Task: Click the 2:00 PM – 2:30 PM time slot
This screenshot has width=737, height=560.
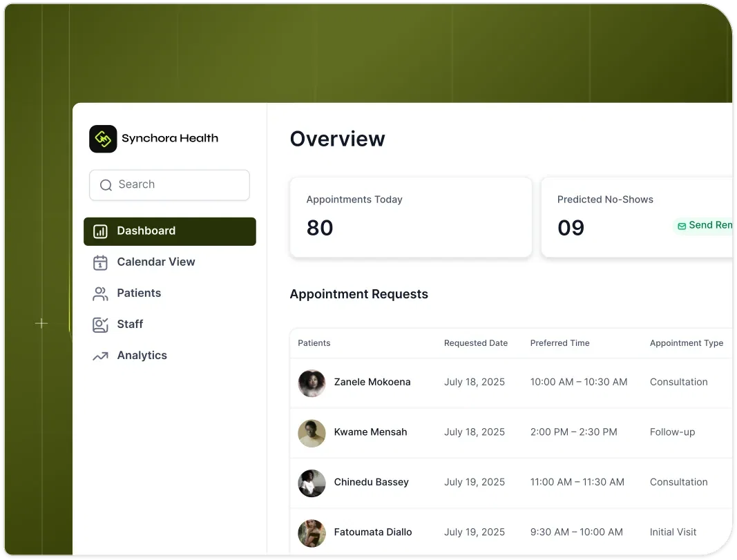Action: [x=573, y=432]
